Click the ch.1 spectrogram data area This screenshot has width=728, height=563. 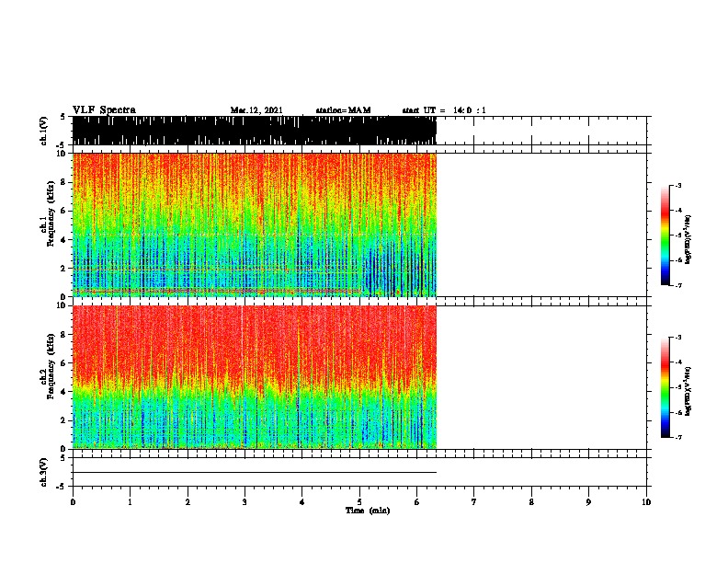(255, 224)
